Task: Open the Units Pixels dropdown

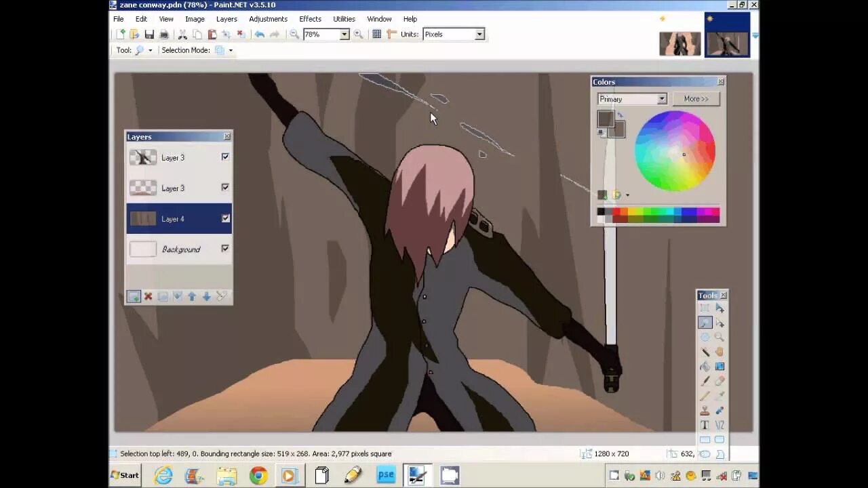Action: tap(479, 35)
